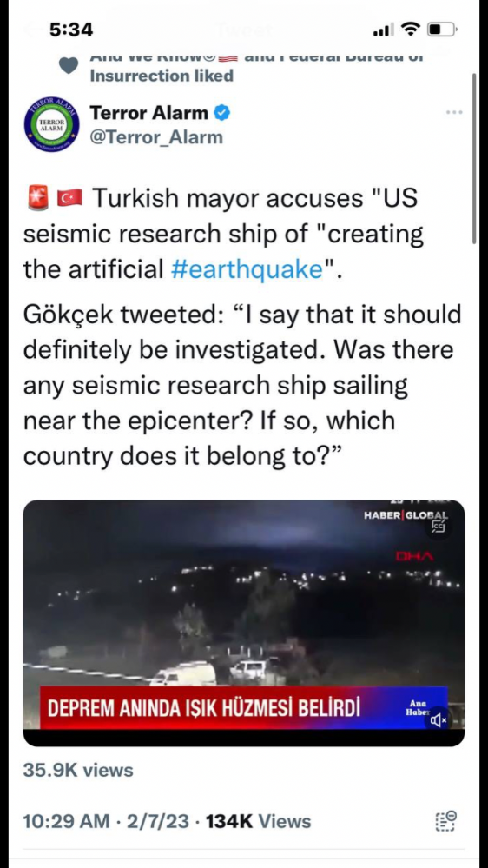Open the #earthquake hashtag
Viewport: 488px width, 868px height.
tap(247, 269)
